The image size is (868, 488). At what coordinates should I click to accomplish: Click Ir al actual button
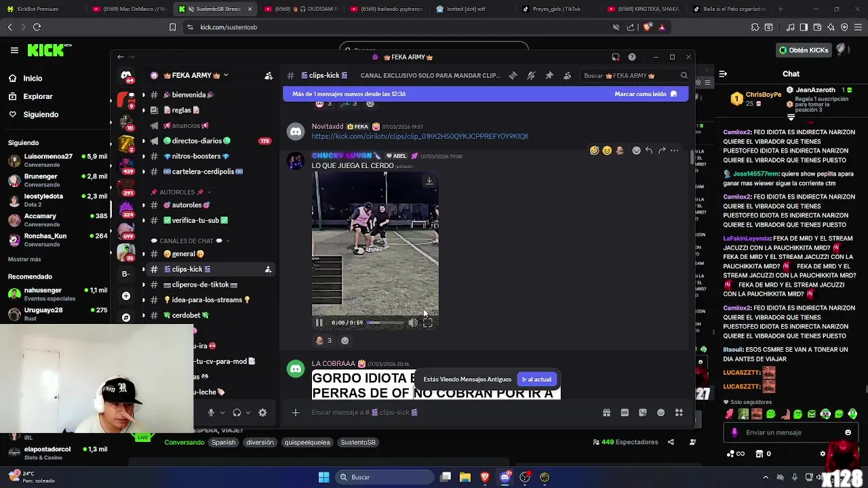[536, 380]
